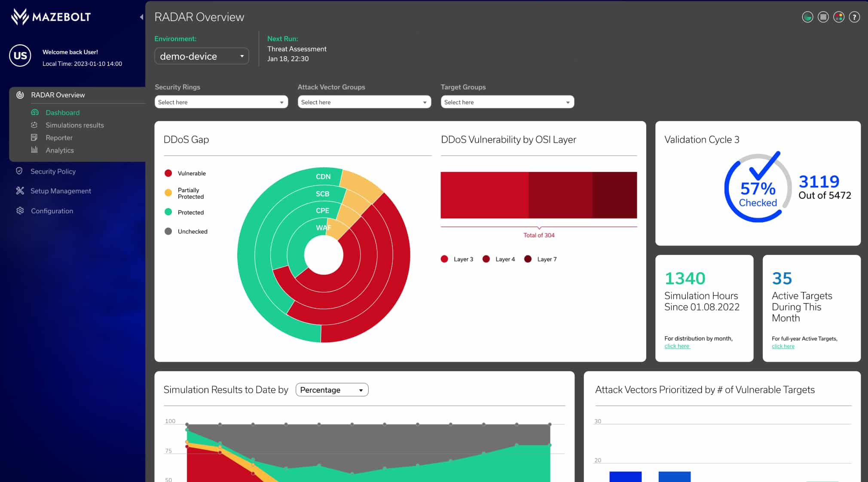Click the CPE ring label in donut
This screenshot has width=868, height=482.
[323, 211]
